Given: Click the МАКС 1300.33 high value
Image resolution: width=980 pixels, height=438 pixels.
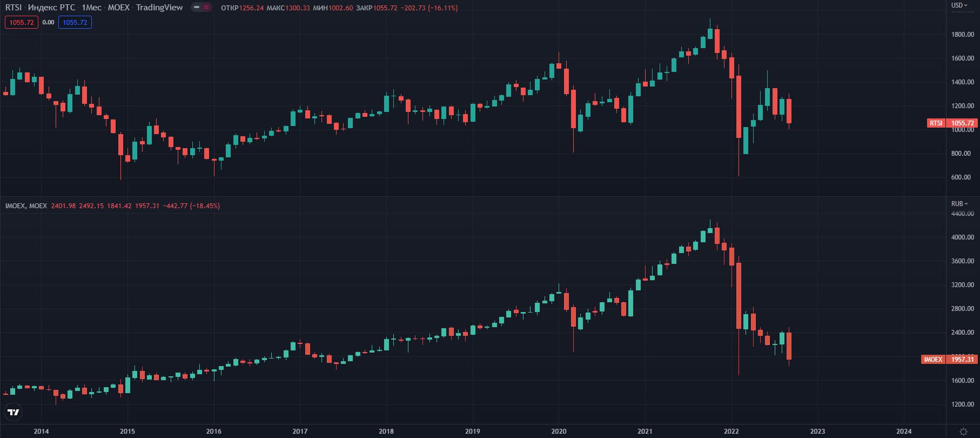Looking at the screenshot, I should 288,8.
